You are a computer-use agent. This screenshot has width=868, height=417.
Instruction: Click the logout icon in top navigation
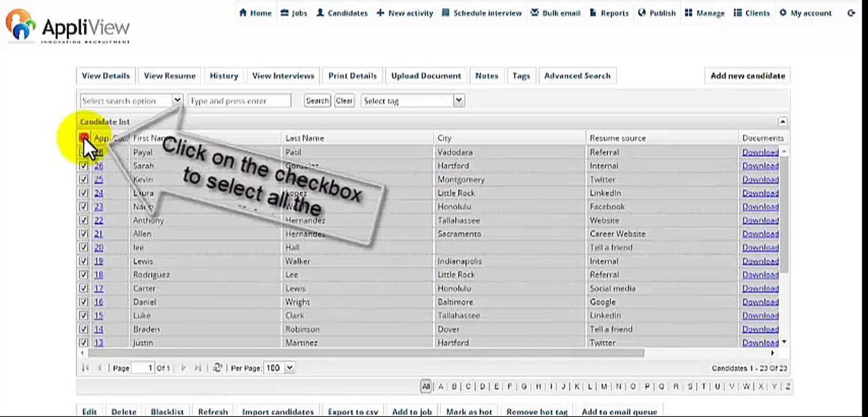[851, 13]
